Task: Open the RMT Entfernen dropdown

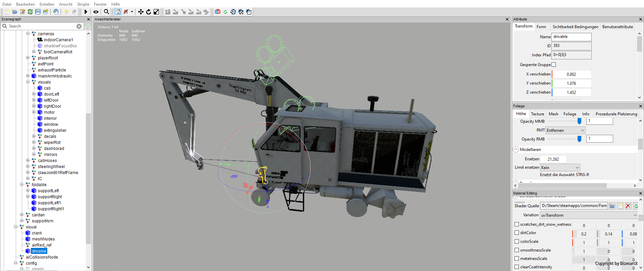Action: 566,130
